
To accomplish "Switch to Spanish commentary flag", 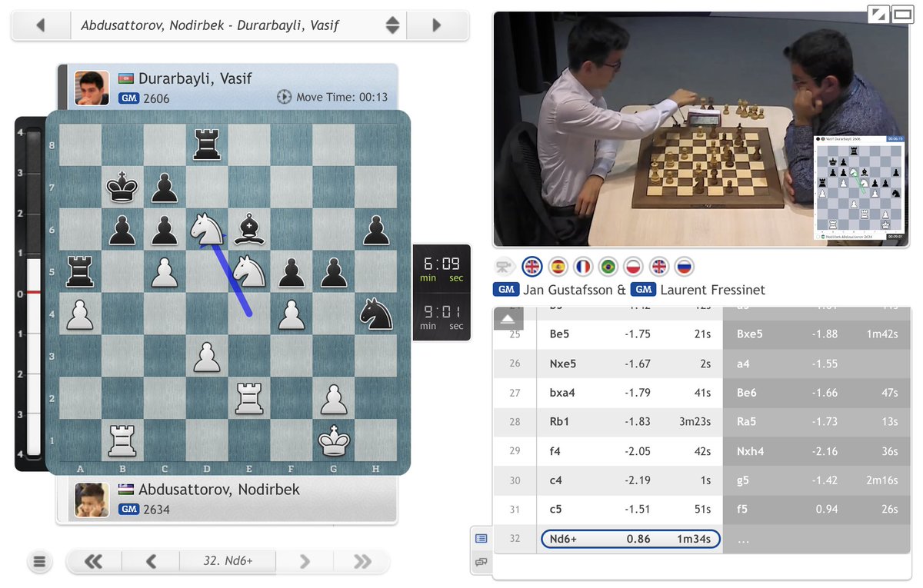I will tap(558, 267).
